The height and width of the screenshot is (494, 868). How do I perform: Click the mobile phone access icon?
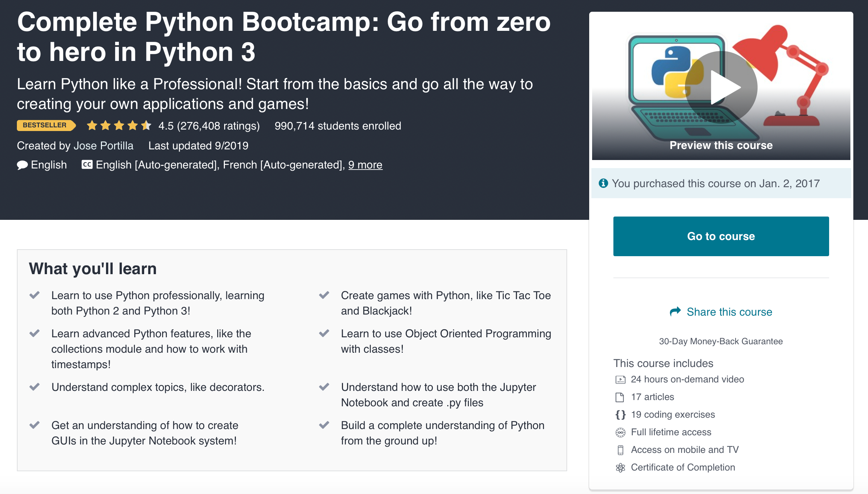tap(620, 450)
